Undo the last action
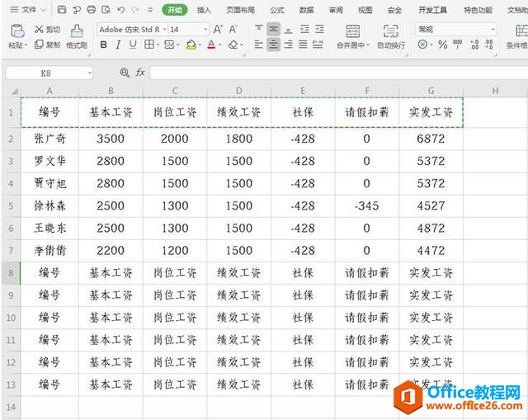 (x=121, y=10)
